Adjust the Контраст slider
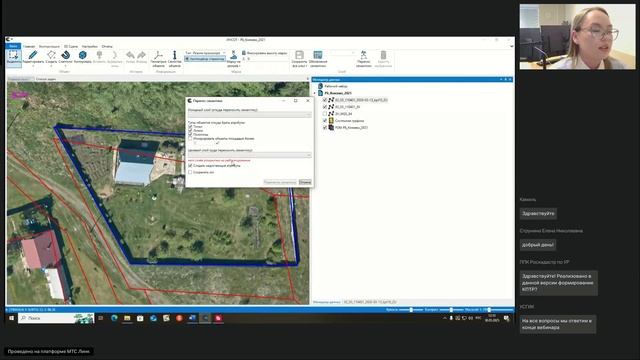This screenshot has width=640, height=360. coord(451,310)
